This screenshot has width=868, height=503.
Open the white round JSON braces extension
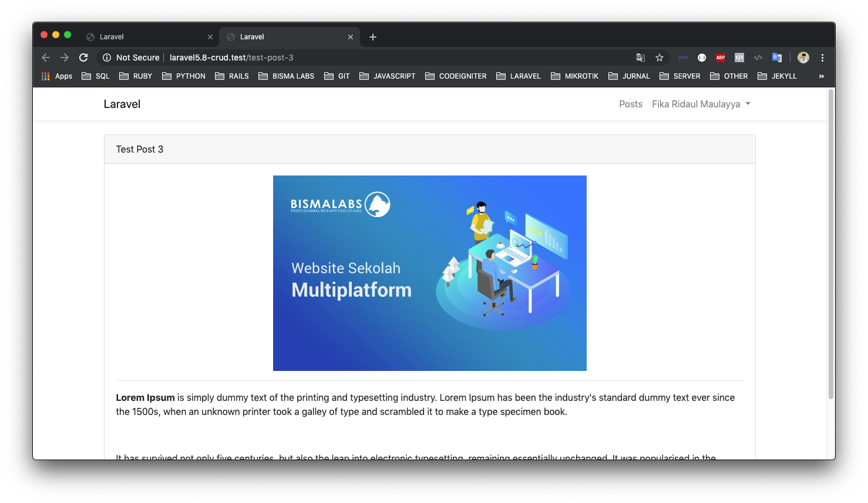[702, 58]
